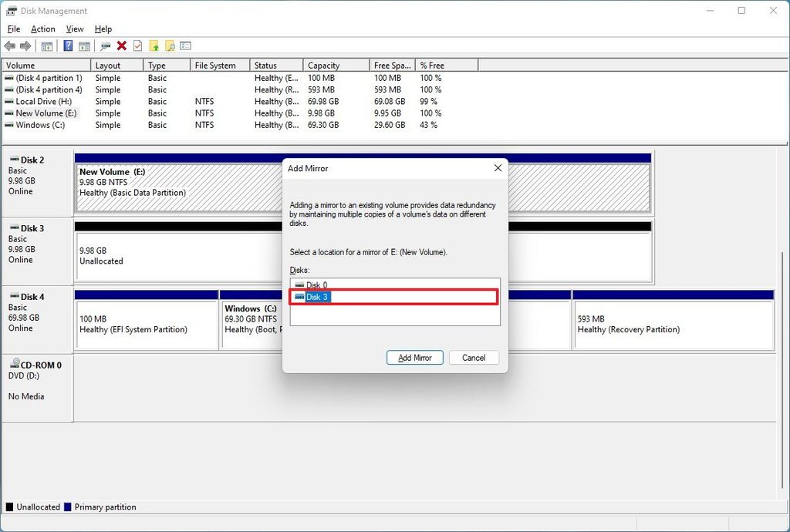The image size is (790, 532).
Task: Toggle the Show/Hide Console Tree icon
Action: coord(46,45)
